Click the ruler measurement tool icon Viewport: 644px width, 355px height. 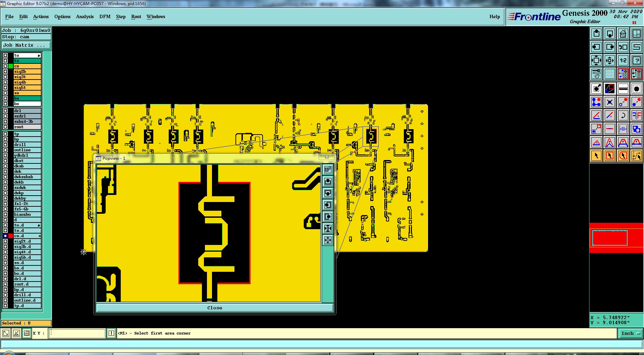(623, 89)
